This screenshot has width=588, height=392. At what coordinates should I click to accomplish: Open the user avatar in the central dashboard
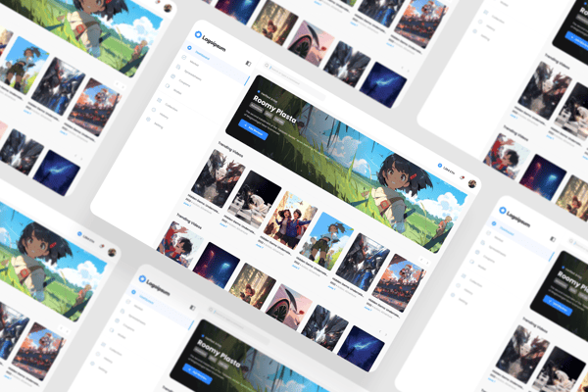click(x=472, y=183)
